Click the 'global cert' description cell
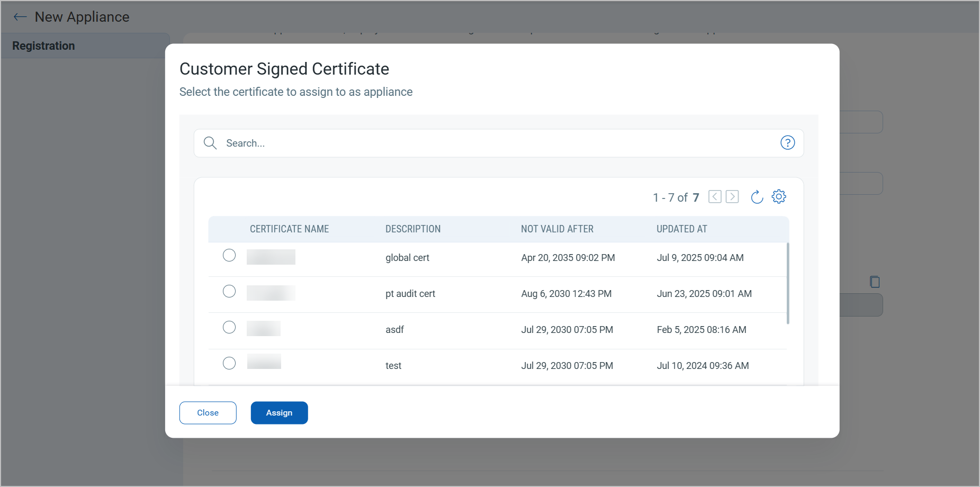Viewport: 980px width, 487px height. [x=407, y=258]
